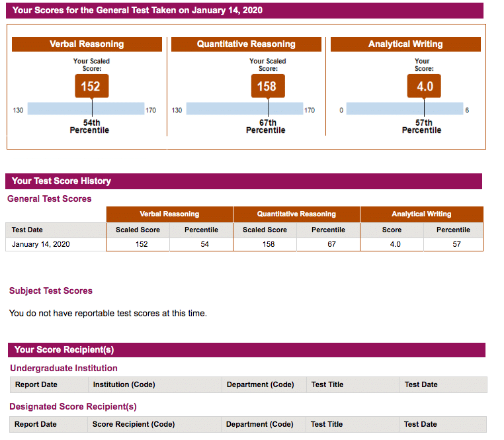This screenshot has width=504, height=440.
Task: Click the Your Score Recipient(s) banner
Action: coord(247,350)
